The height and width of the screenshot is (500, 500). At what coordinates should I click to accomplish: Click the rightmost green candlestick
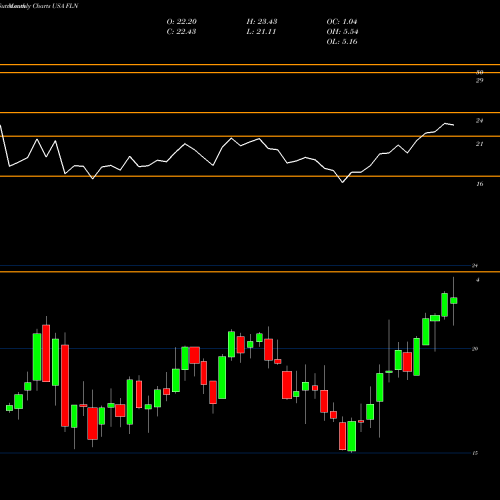point(454,301)
